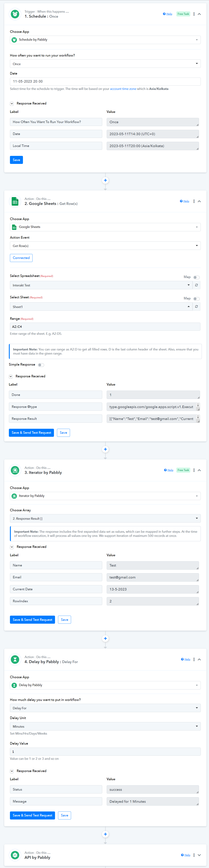Viewport: 209px width, 868px height.
Task: Open three-dot menu for Iterator step
Action: (194, 470)
